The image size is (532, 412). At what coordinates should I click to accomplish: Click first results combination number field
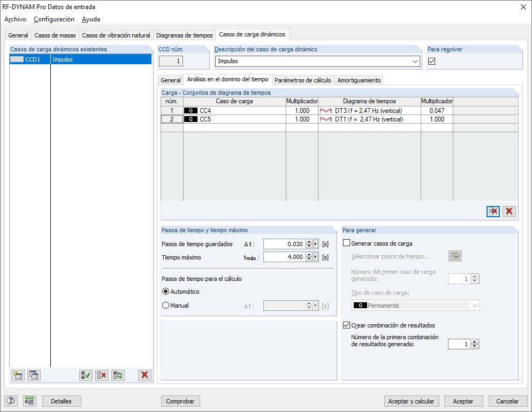coord(459,344)
